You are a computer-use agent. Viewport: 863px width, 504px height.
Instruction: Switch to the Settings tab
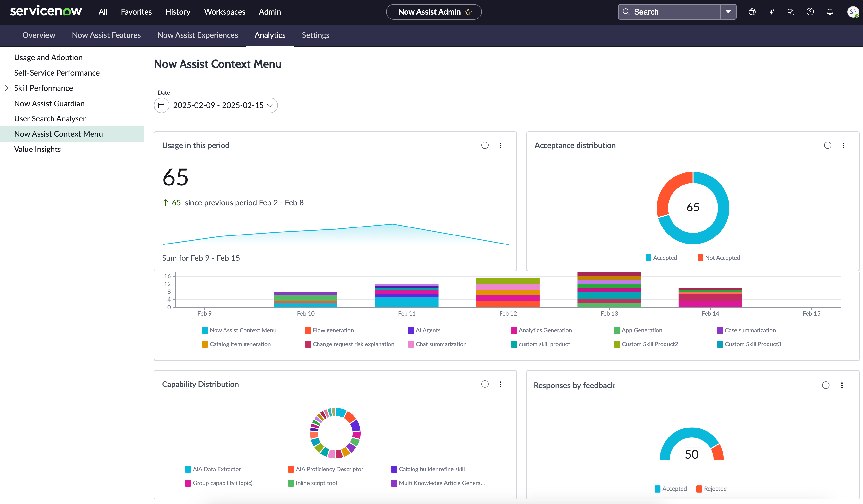point(315,35)
